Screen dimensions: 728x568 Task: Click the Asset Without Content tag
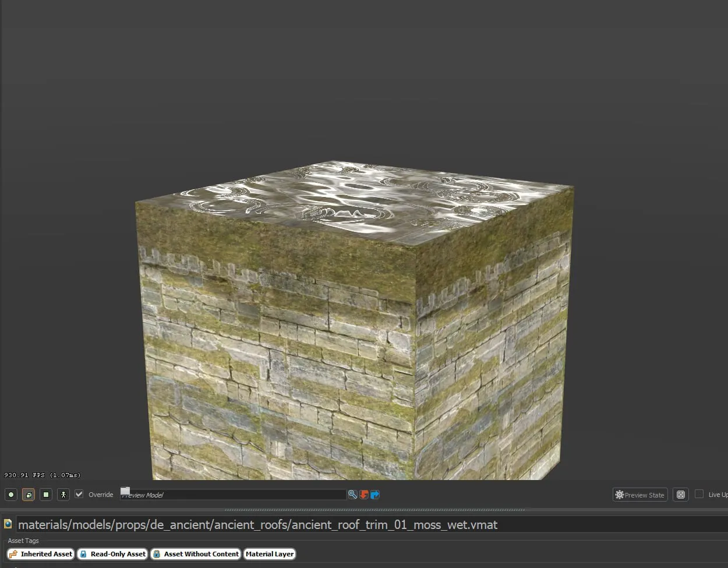point(196,554)
